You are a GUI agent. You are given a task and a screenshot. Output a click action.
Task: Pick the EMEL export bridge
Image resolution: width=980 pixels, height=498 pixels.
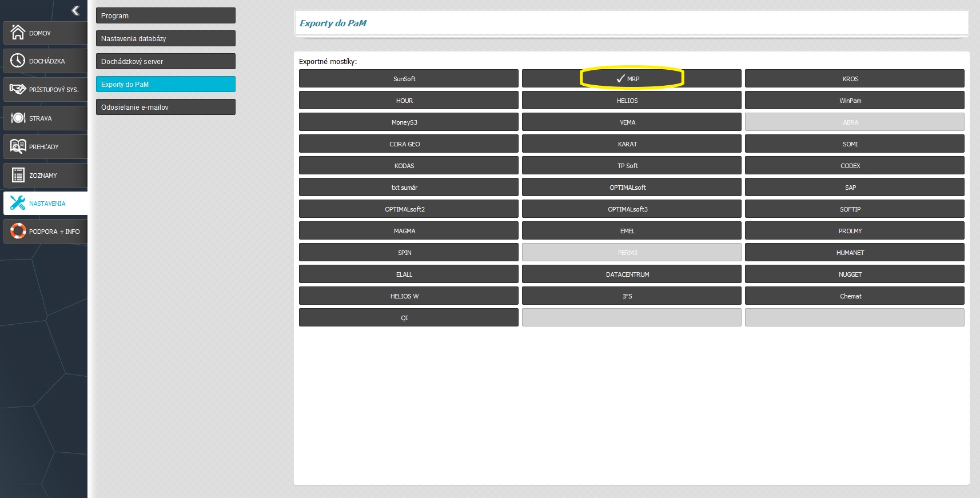coord(632,230)
